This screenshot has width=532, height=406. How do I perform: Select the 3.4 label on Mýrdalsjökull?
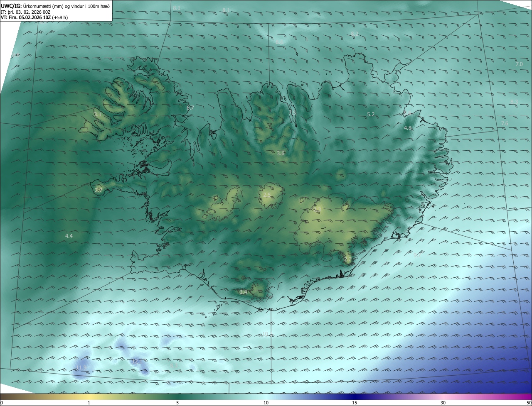tap(243, 292)
